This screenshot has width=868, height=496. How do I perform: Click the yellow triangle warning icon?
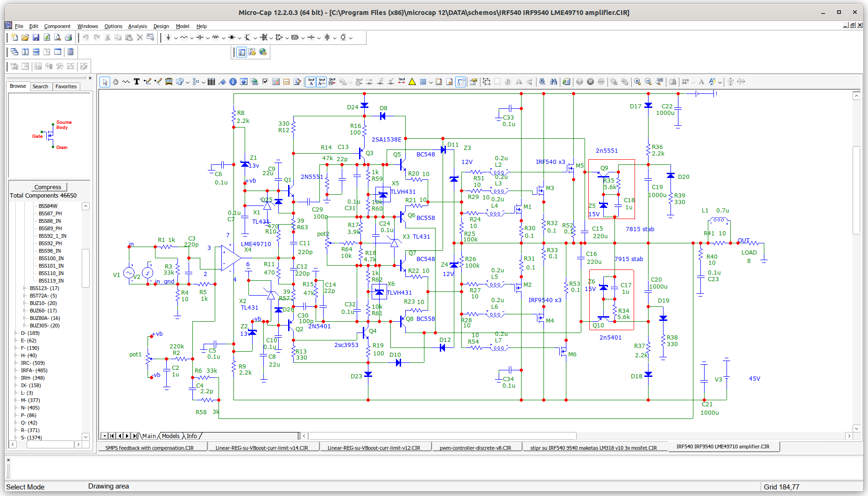pyautogui.click(x=412, y=82)
